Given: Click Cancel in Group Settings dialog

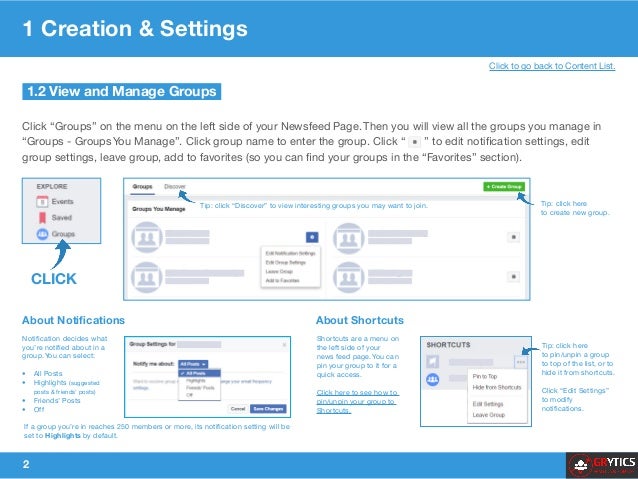Looking at the screenshot, I should (238, 409).
